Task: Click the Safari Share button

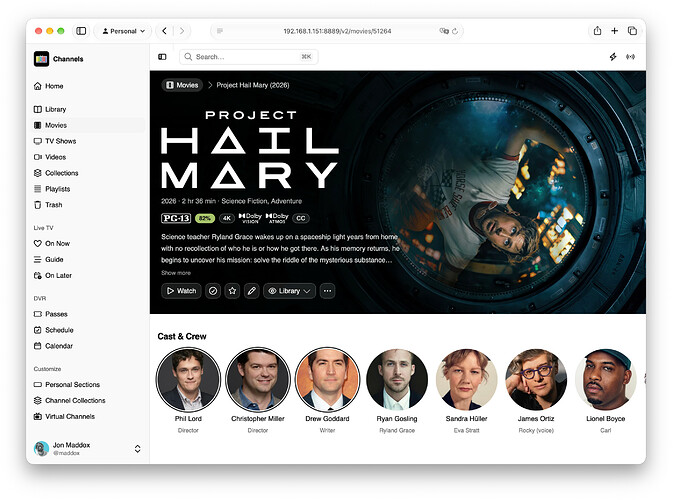Action: [597, 30]
